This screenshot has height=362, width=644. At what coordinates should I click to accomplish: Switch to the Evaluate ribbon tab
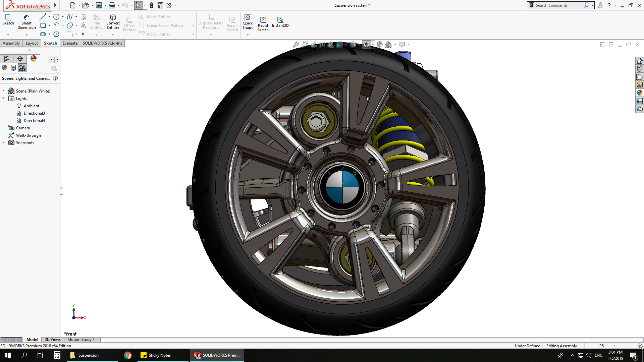[70, 43]
